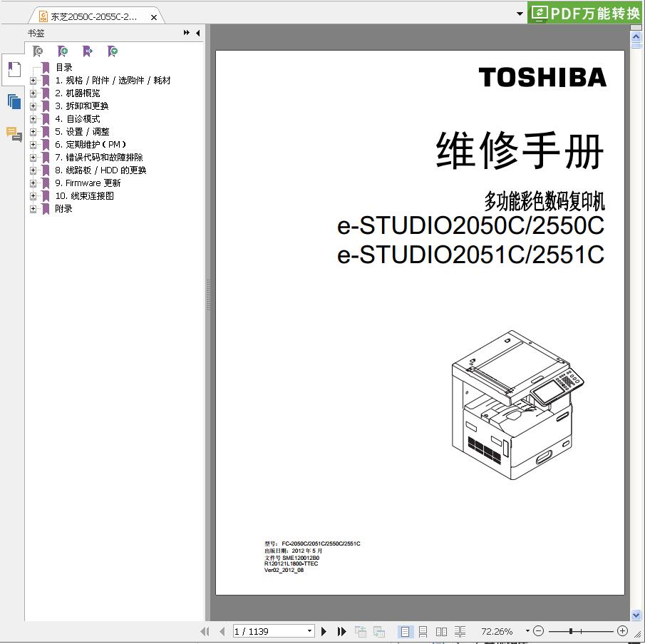645x644 pixels.
Task: Click the e-STUDIO2051C/2551C model text
Action: pyautogui.click(x=470, y=255)
